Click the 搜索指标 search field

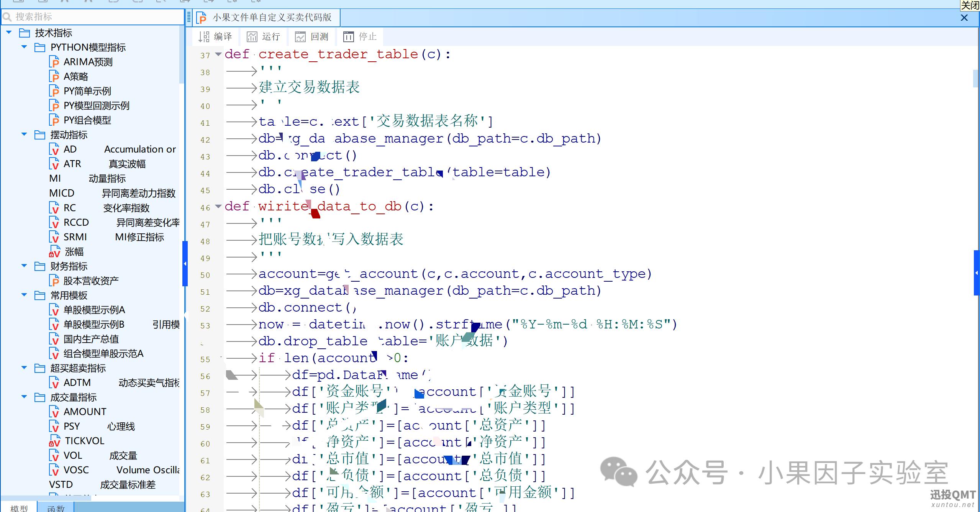[x=92, y=17]
